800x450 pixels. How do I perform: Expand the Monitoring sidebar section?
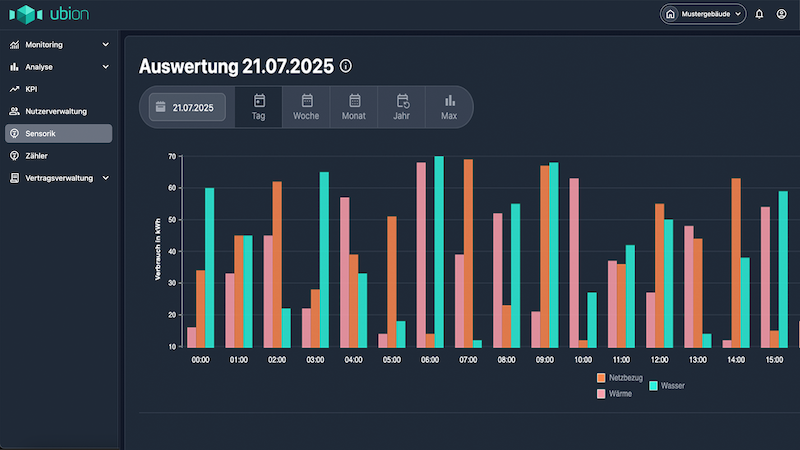tap(105, 45)
